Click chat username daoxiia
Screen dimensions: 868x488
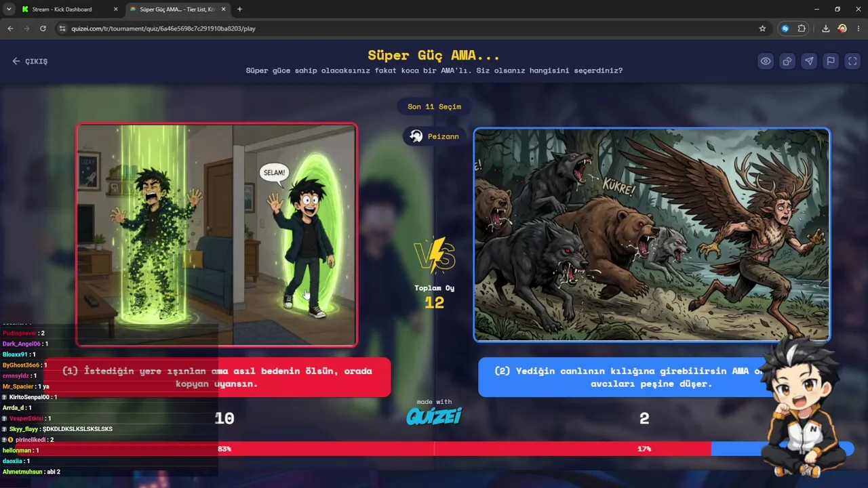[x=12, y=461]
